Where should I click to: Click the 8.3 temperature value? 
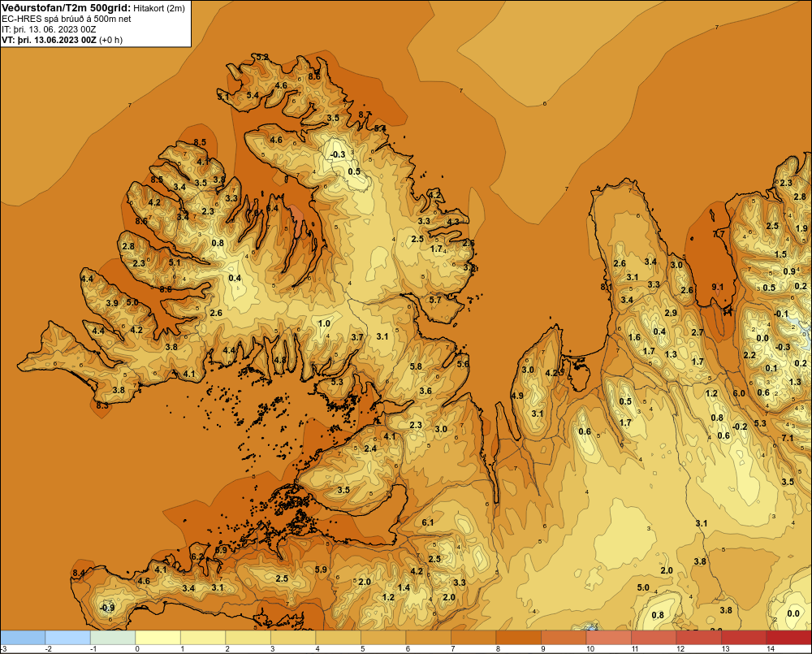102,405
